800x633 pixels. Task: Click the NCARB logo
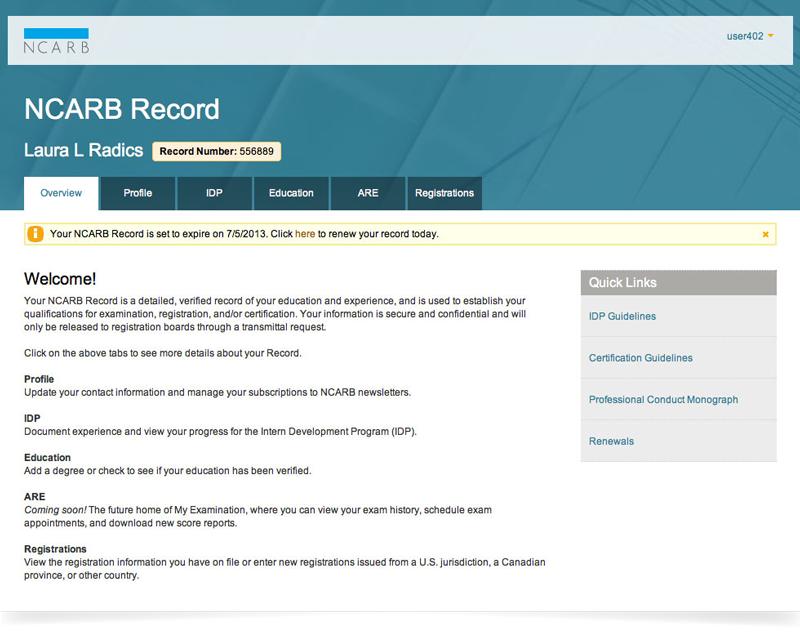pos(56,41)
